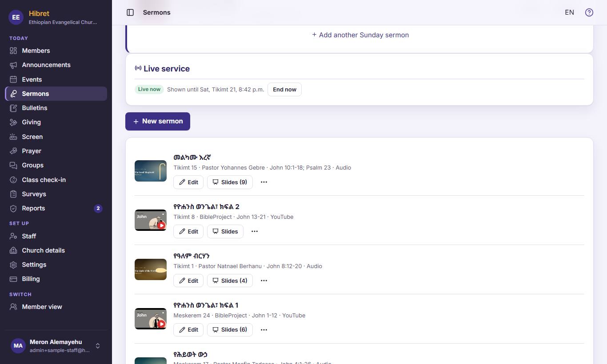Click the Staff people icon
This screenshot has height=364, width=607.
coord(13,236)
